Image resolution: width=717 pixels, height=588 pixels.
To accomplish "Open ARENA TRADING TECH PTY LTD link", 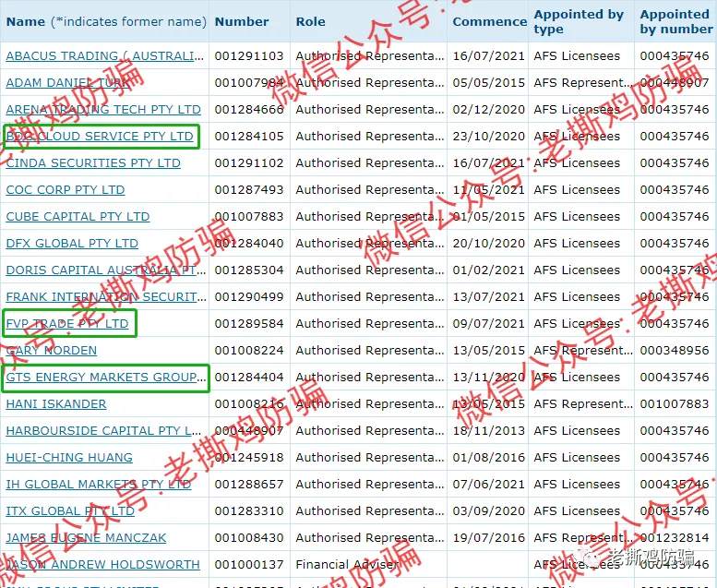I will pos(103,109).
